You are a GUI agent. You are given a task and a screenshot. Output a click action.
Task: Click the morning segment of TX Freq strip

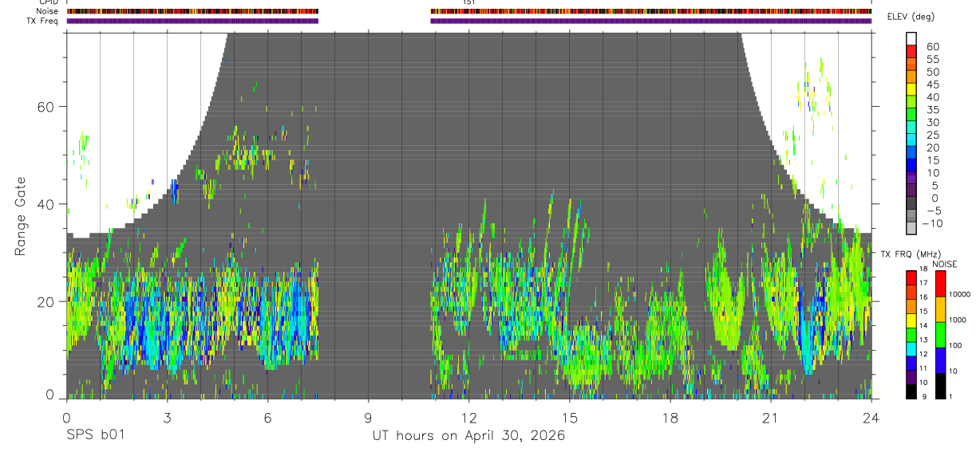192,21
